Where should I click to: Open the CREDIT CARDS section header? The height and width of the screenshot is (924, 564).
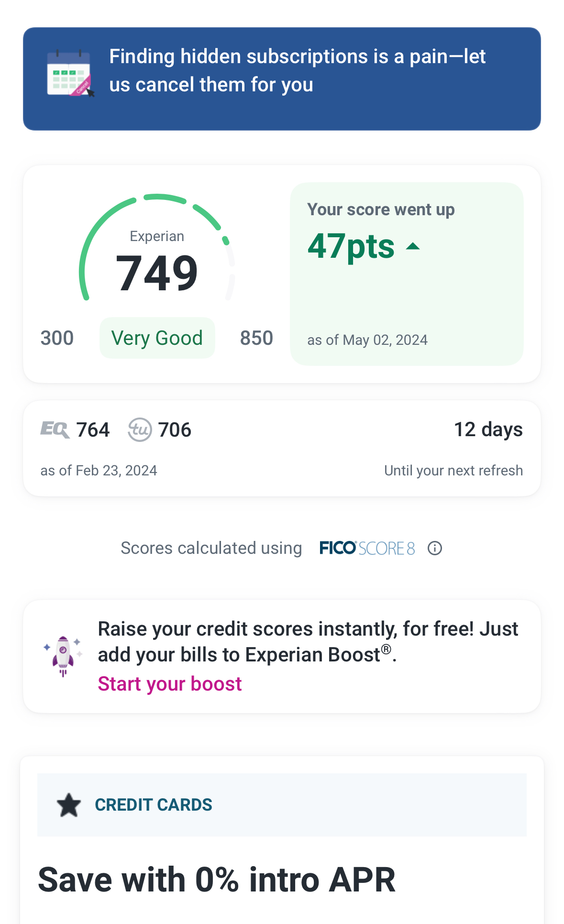point(154,805)
